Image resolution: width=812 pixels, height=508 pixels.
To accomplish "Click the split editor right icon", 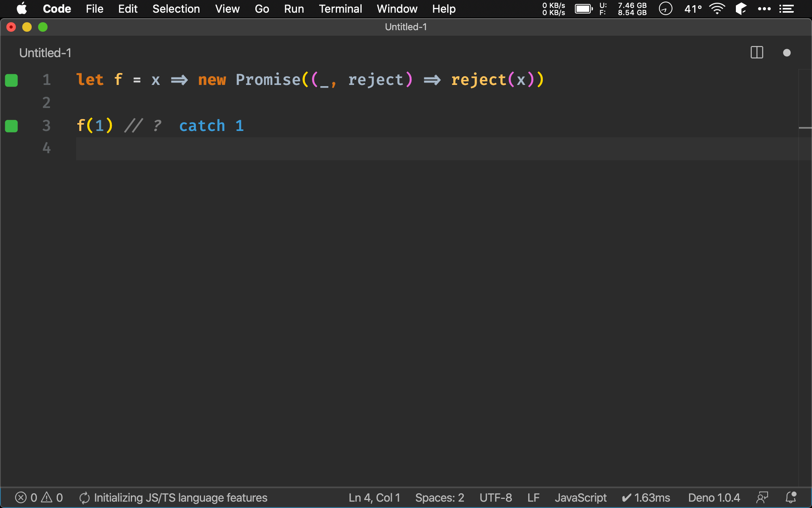I will pos(756,53).
